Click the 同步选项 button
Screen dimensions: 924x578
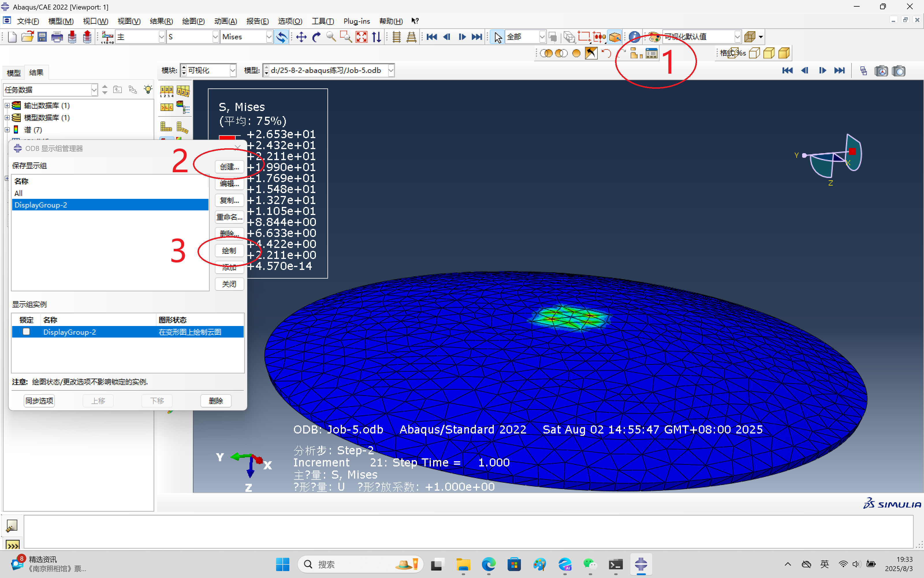tap(39, 401)
